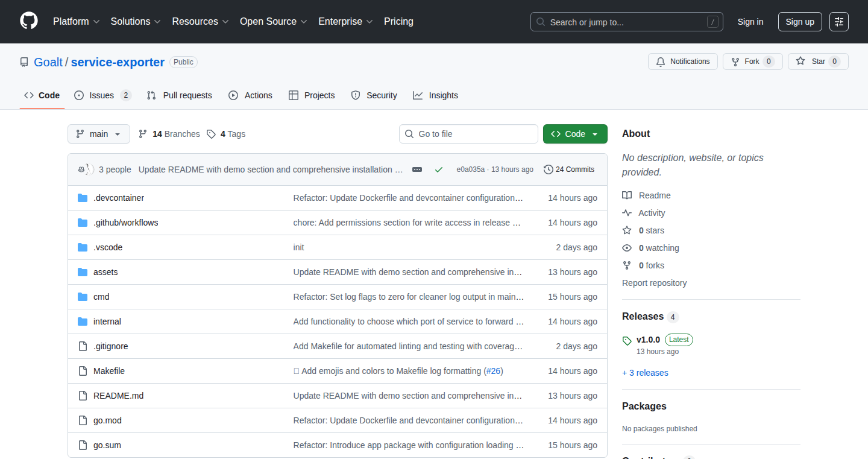
Task: Click the contributor avatars in commit bar
Action: tap(86, 169)
